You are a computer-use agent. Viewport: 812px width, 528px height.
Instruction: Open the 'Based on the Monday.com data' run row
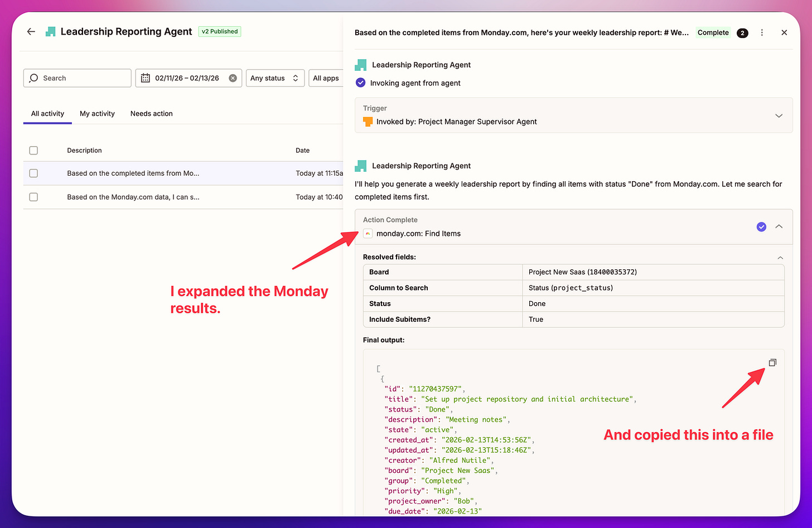(x=183, y=197)
